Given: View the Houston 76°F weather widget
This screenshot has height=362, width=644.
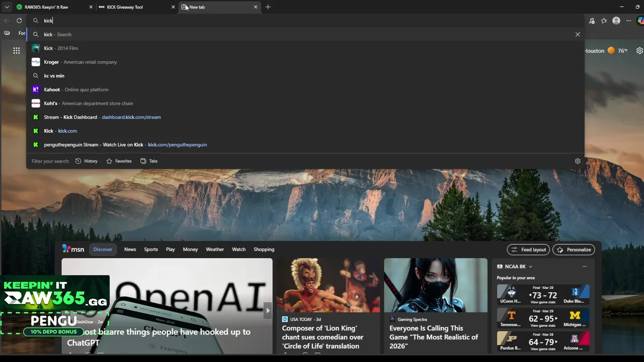Looking at the screenshot, I should coord(606,51).
